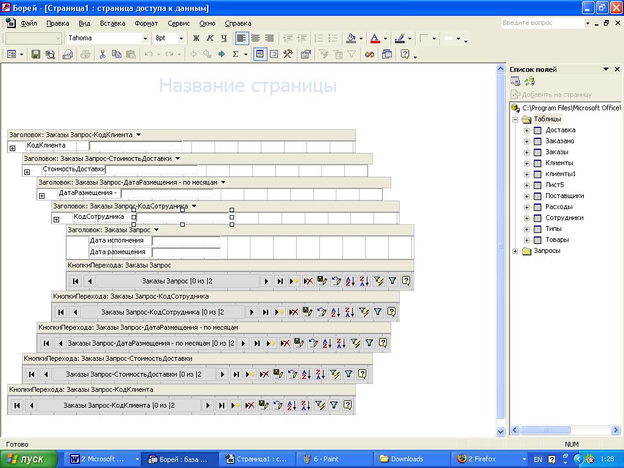Open the Вставка menu
This screenshot has height=468, width=624.
click(113, 22)
